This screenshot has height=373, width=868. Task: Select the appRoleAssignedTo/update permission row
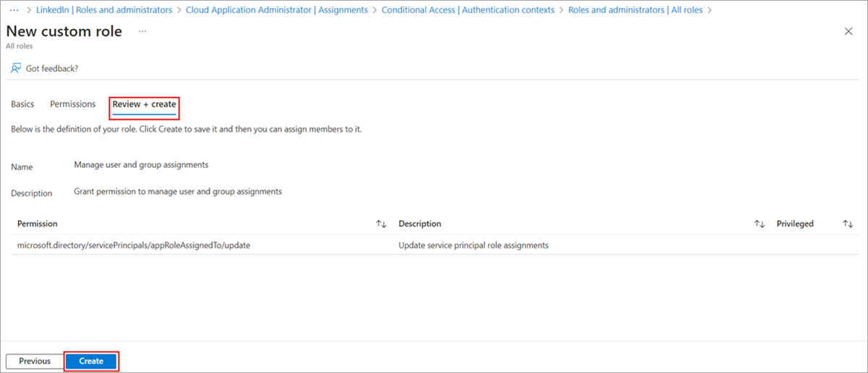(434, 245)
